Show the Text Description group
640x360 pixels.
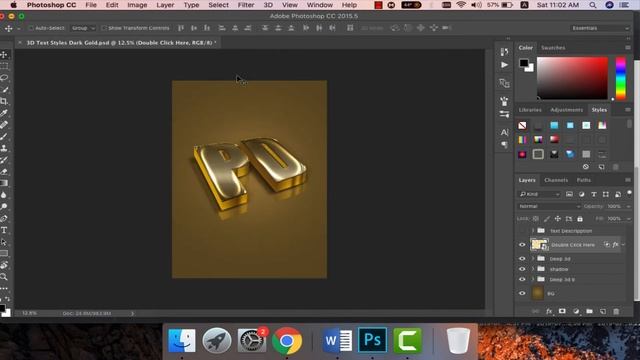point(522,231)
